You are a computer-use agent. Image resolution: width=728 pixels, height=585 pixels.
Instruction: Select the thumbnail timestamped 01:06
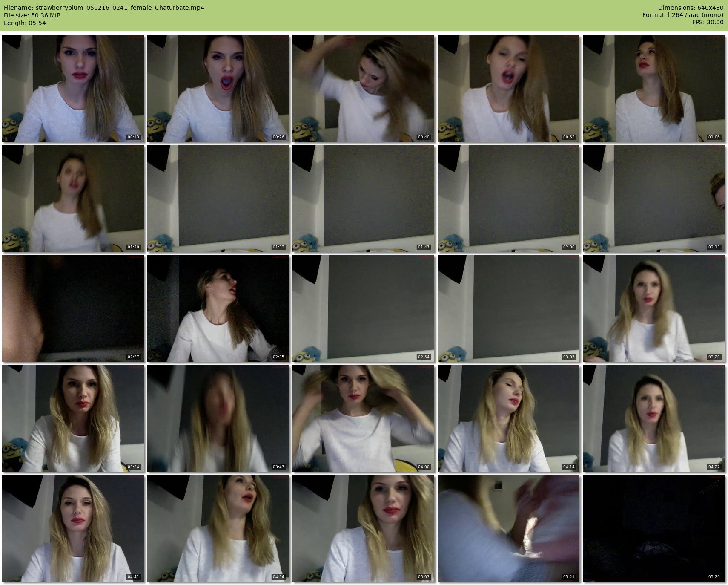654,89
